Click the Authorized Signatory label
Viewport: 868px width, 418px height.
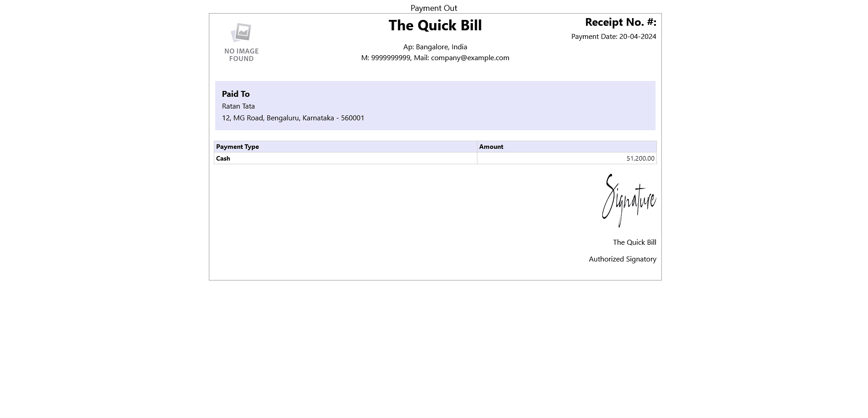[x=622, y=259]
